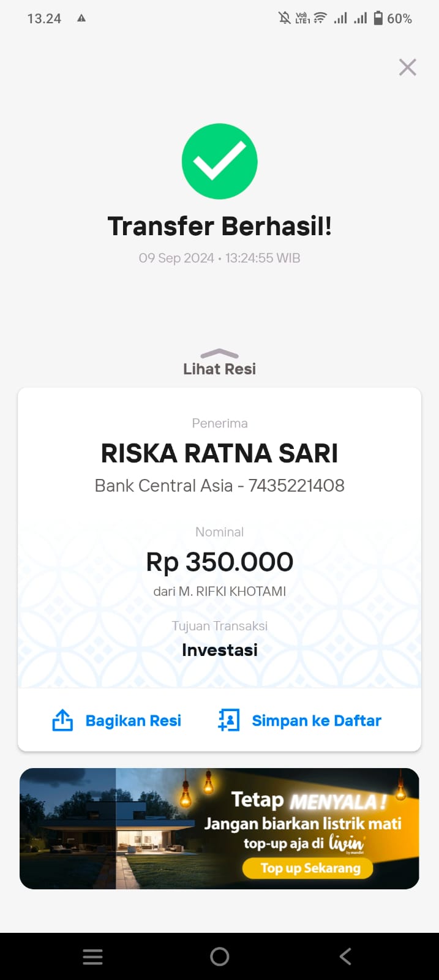The width and height of the screenshot is (439, 980).
Task: Tap recipient name RISKA RATNA SARI
Action: tap(219, 454)
